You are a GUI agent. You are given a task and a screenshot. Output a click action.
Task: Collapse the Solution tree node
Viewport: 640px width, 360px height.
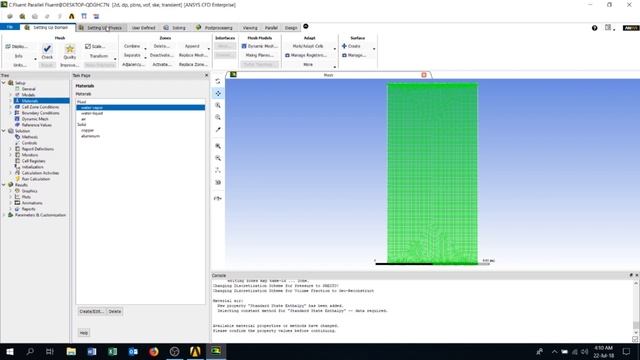click(x=4, y=131)
